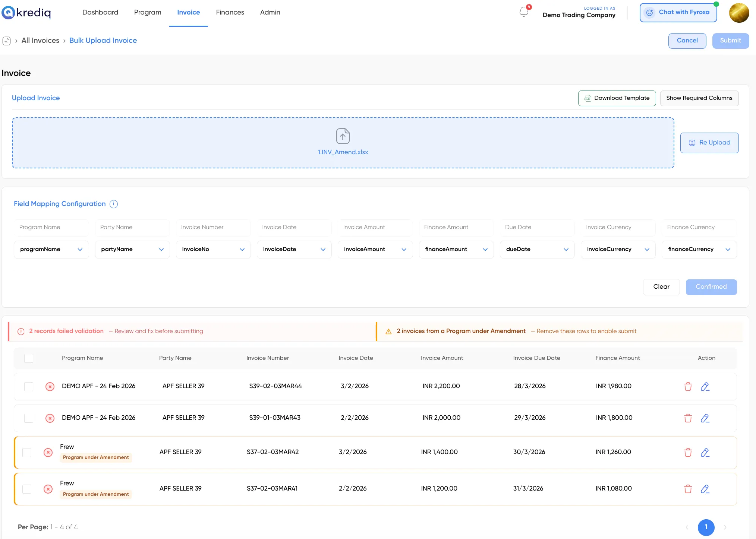This screenshot has height=539, width=756.
Task: Open the notifications bell
Action: (x=524, y=12)
